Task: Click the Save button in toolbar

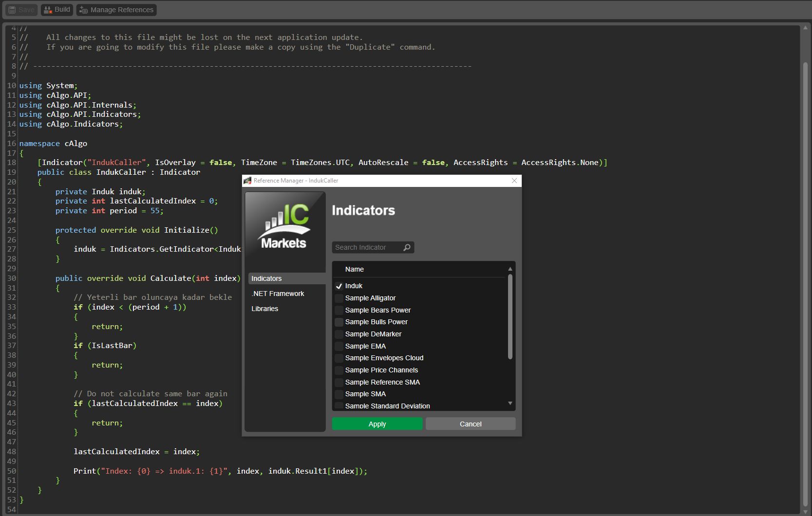Action: [x=21, y=10]
